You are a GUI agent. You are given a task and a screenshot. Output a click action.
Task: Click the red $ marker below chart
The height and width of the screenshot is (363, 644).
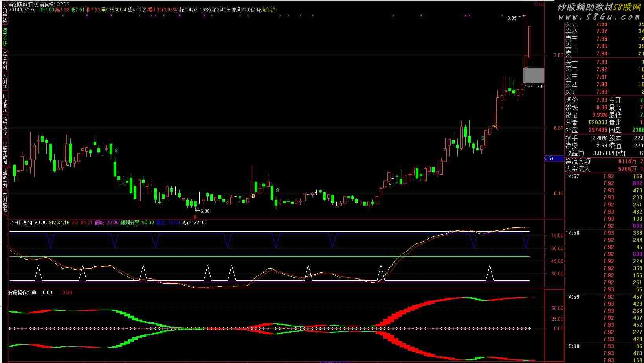(x=195, y=217)
